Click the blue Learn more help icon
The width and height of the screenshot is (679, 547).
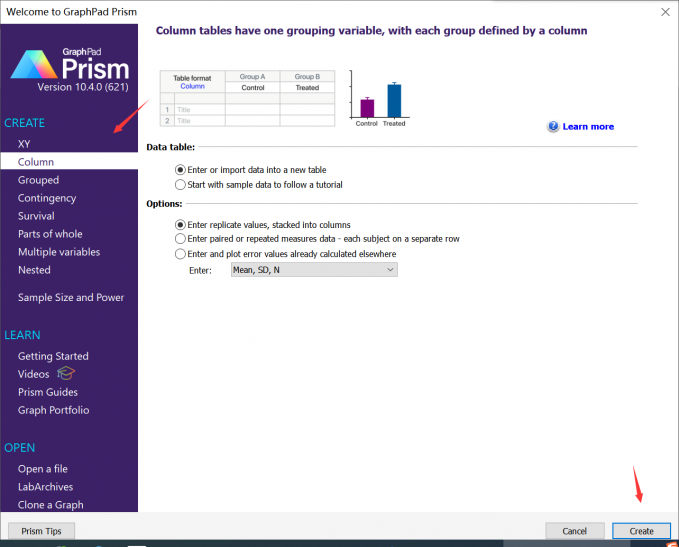553,127
